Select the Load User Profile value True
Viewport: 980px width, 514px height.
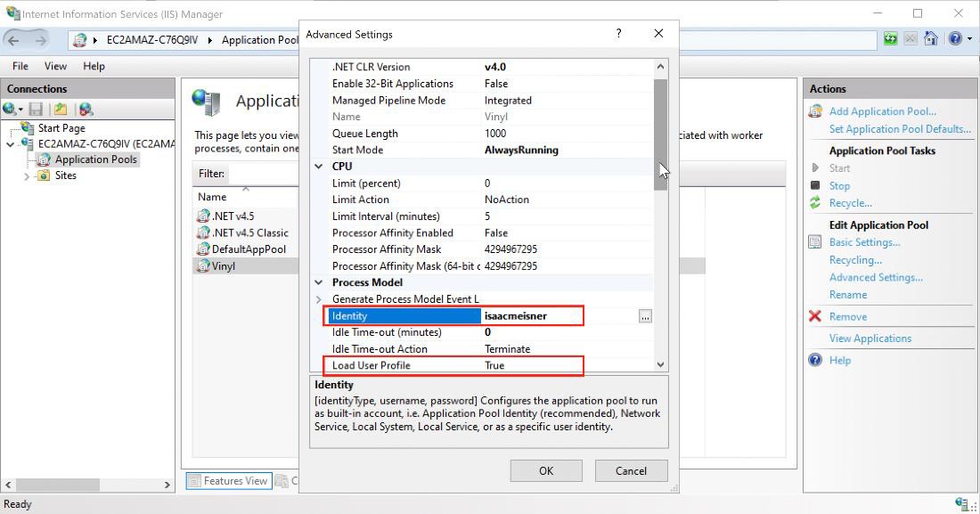(x=533, y=365)
